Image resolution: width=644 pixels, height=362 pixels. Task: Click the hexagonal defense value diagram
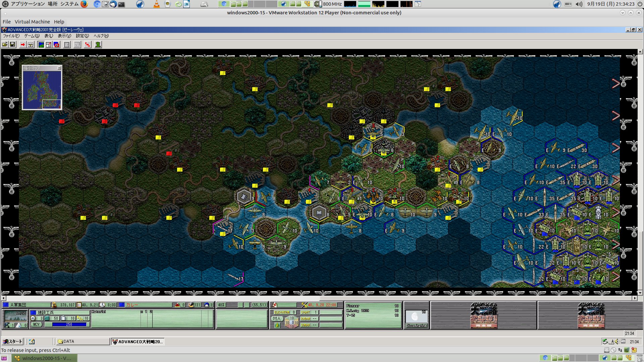point(291,322)
